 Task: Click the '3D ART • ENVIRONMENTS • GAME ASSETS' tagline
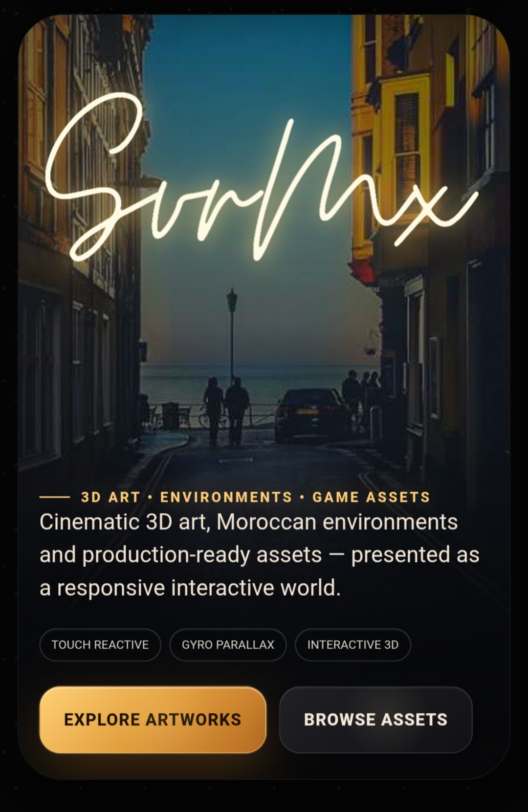click(x=255, y=497)
